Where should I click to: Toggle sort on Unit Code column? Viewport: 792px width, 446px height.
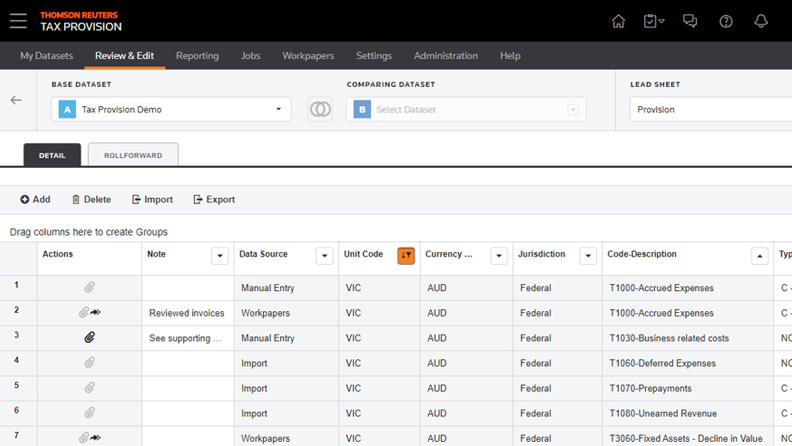pos(405,256)
